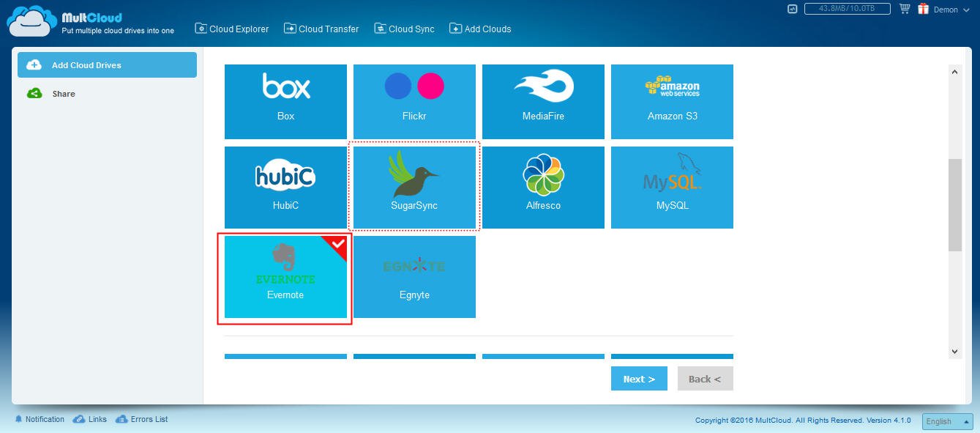Click the Next button
Image resolution: width=980 pixels, height=433 pixels.
pos(639,379)
